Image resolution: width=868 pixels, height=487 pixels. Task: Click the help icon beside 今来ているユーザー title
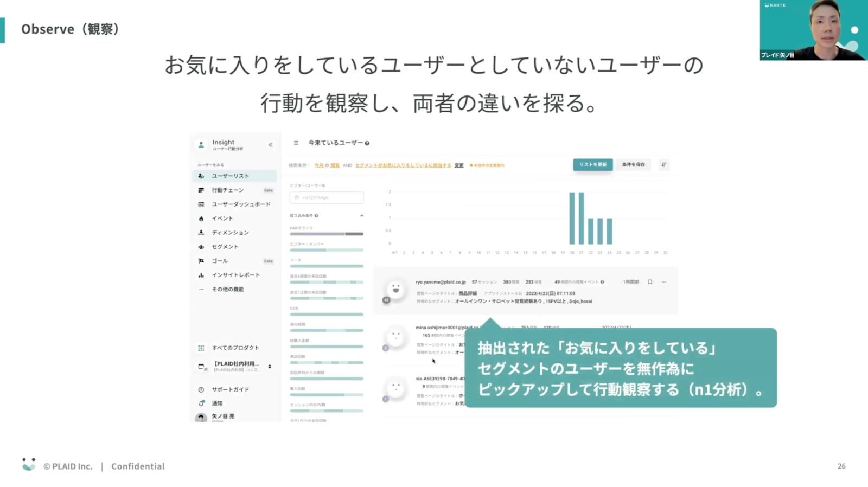point(367,144)
